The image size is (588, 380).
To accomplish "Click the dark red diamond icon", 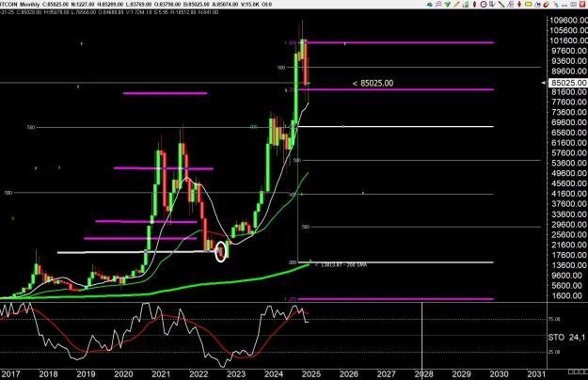I will [474, 5].
